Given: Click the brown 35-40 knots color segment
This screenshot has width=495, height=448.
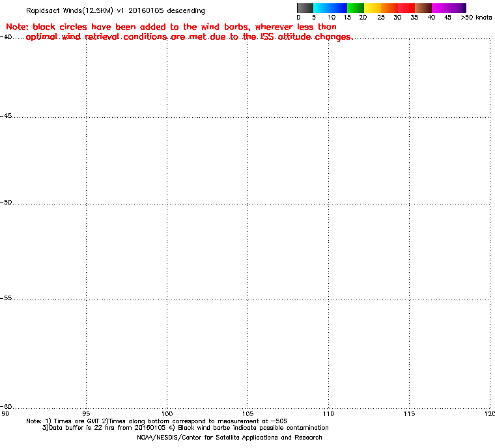Looking at the screenshot, I should point(423,8).
